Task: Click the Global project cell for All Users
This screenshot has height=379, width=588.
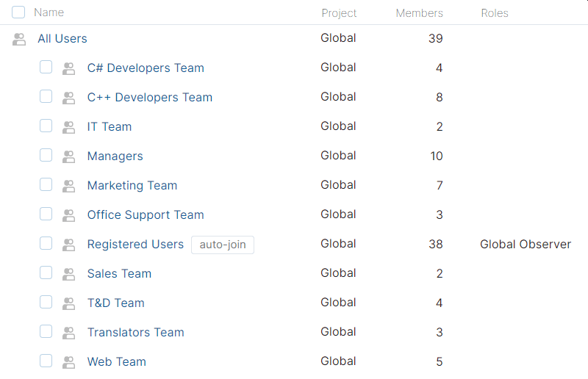Action: (338, 38)
